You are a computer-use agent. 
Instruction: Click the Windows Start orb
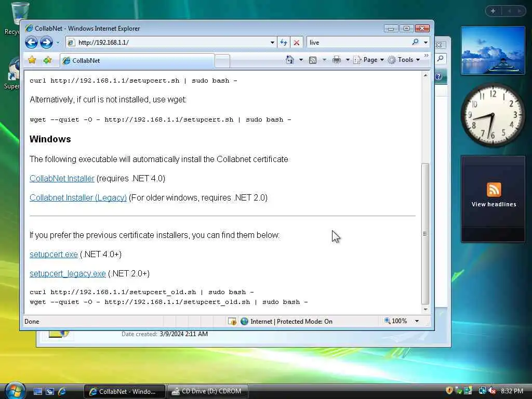(x=15, y=390)
